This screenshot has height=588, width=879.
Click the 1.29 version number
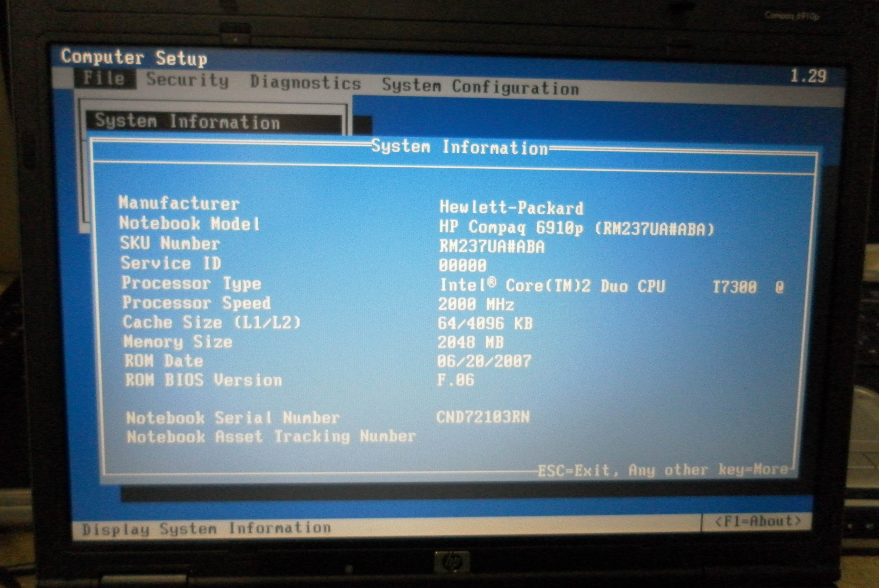pos(808,76)
